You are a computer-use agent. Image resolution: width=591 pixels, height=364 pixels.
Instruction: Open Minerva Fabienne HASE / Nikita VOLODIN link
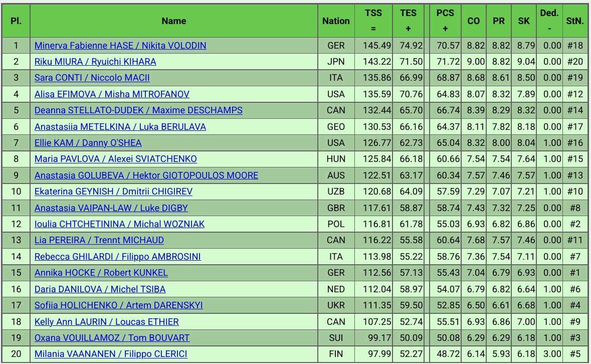[120, 46]
